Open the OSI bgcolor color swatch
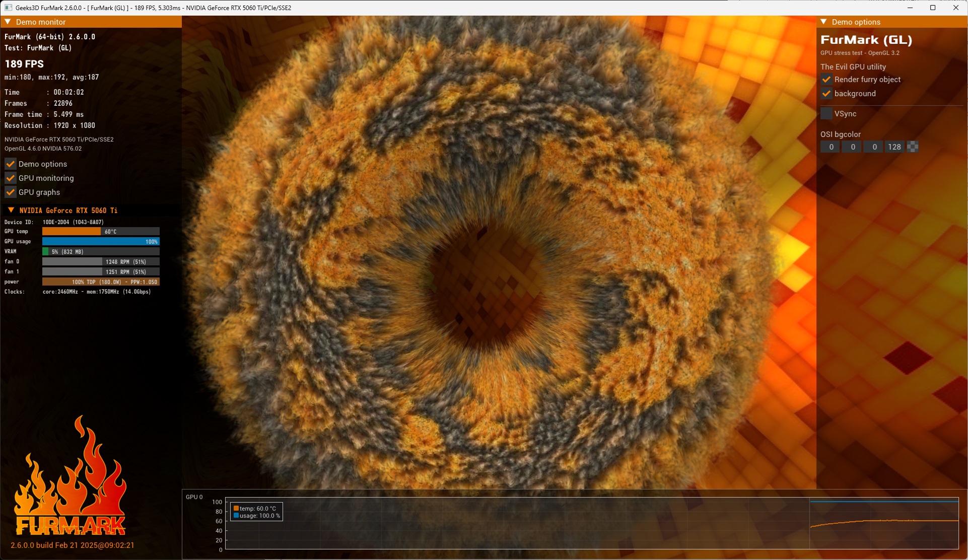The image size is (968, 560). tap(913, 147)
